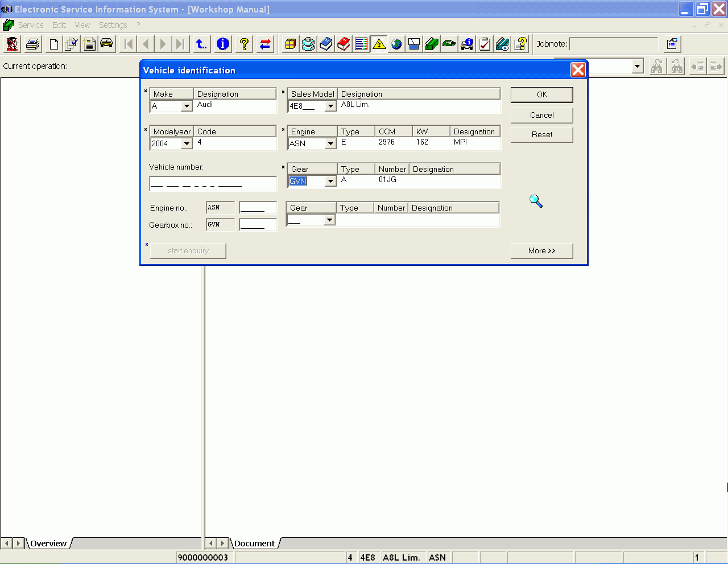Open the red book toolbar icon
The width and height of the screenshot is (728, 564).
[344, 44]
